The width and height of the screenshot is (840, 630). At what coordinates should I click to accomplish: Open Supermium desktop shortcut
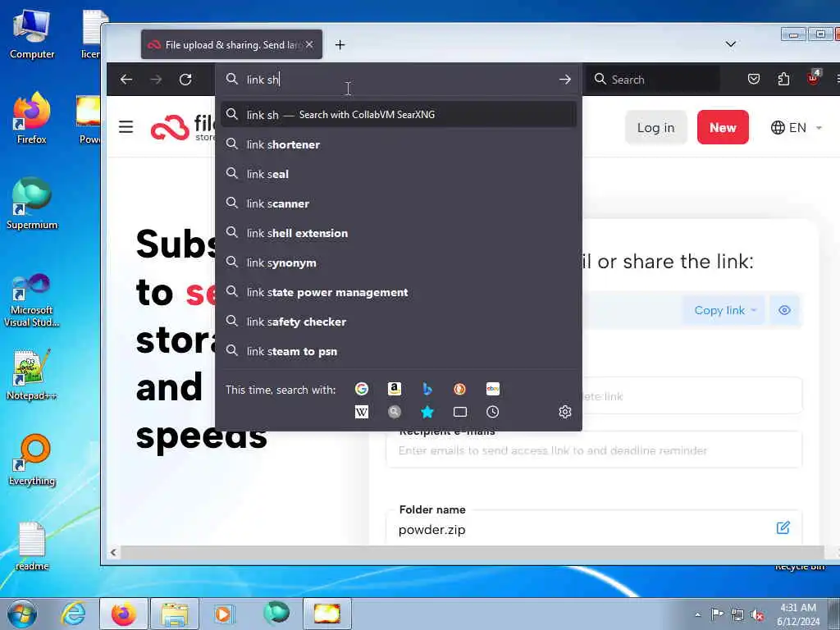32,204
